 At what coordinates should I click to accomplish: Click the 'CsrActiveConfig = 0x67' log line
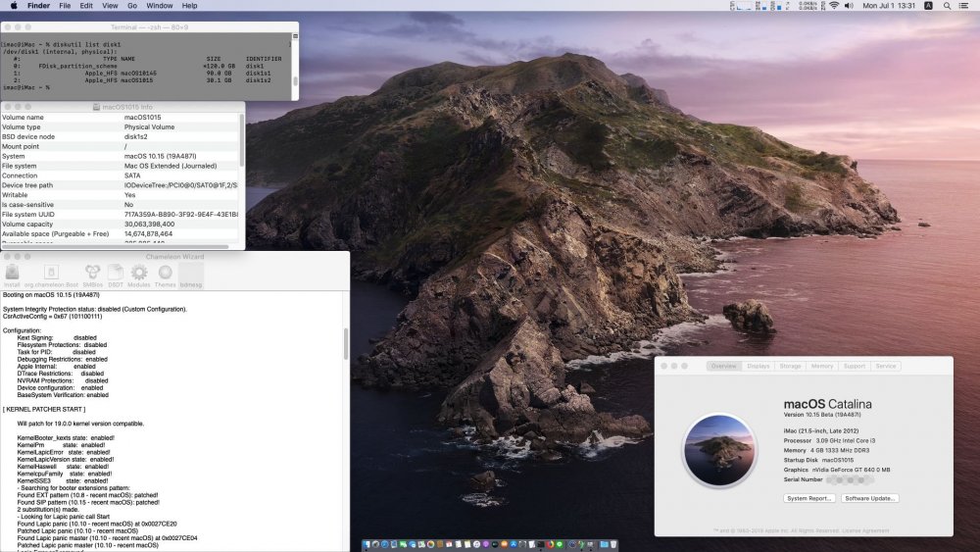53,317
